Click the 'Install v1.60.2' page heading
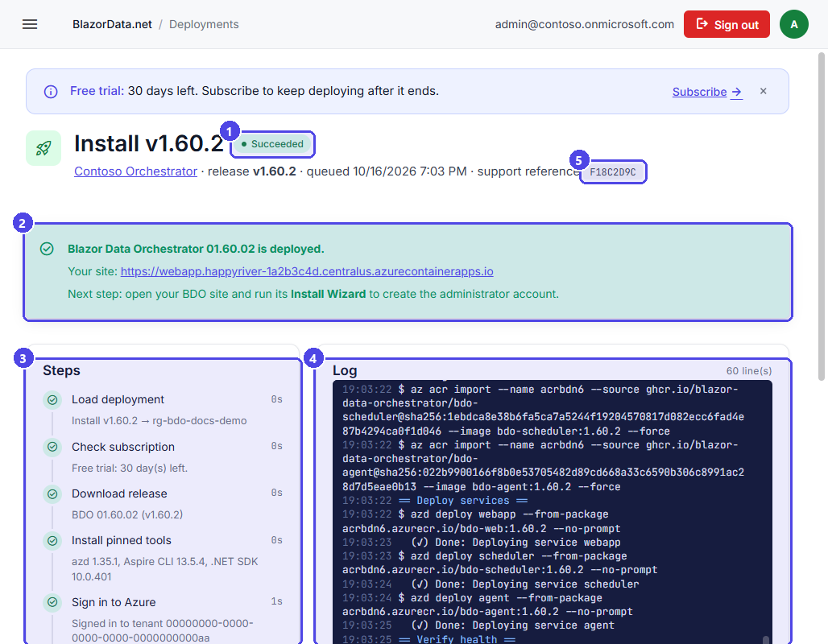This screenshot has width=828, height=644. (x=149, y=143)
